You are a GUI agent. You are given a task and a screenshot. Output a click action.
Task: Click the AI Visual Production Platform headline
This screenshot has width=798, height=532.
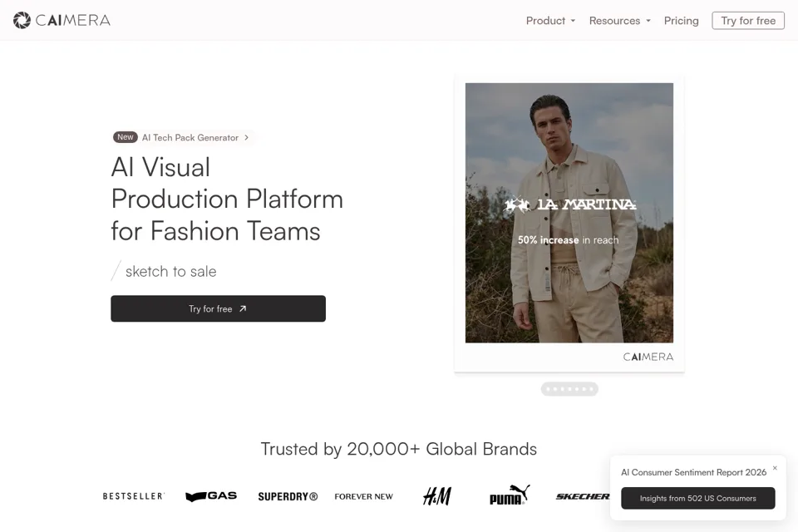(227, 199)
